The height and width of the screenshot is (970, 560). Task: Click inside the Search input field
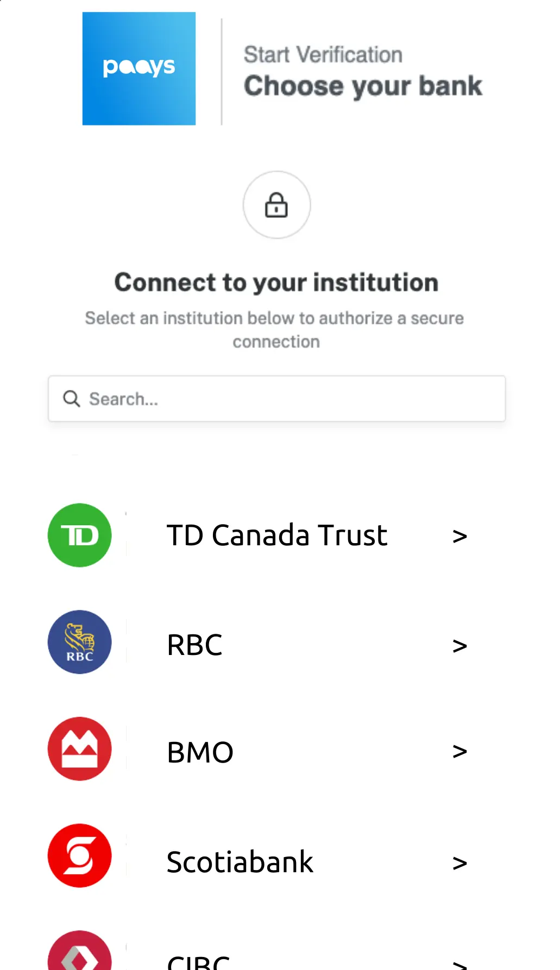coord(276,398)
